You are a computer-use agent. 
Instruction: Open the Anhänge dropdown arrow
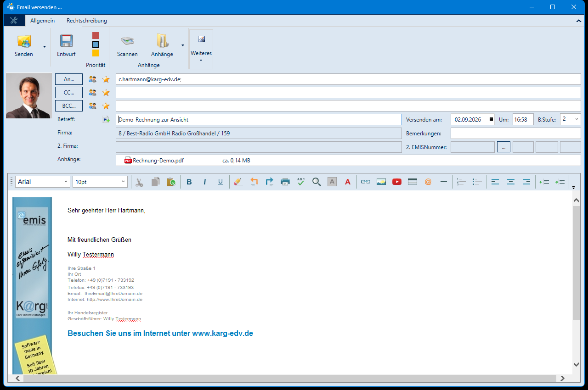(183, 45)
